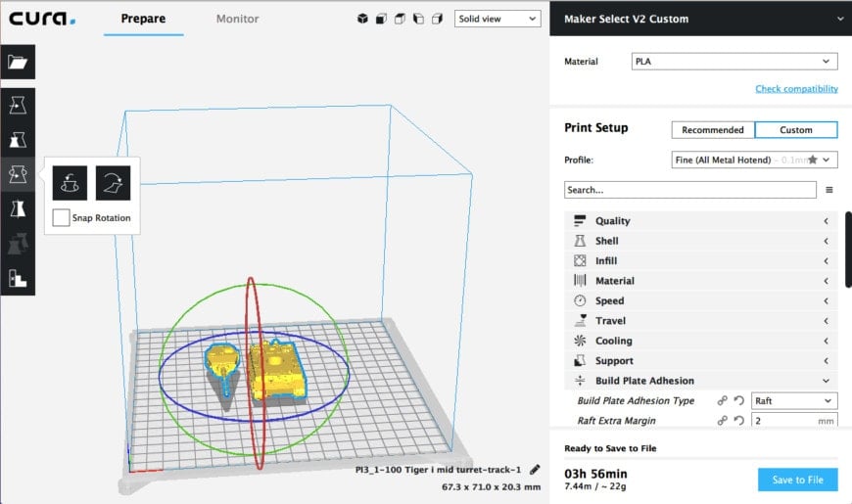This screenshot has height=504, width=852.
Task: Open the Check compatibility link
Action: (x=796, y=88)
